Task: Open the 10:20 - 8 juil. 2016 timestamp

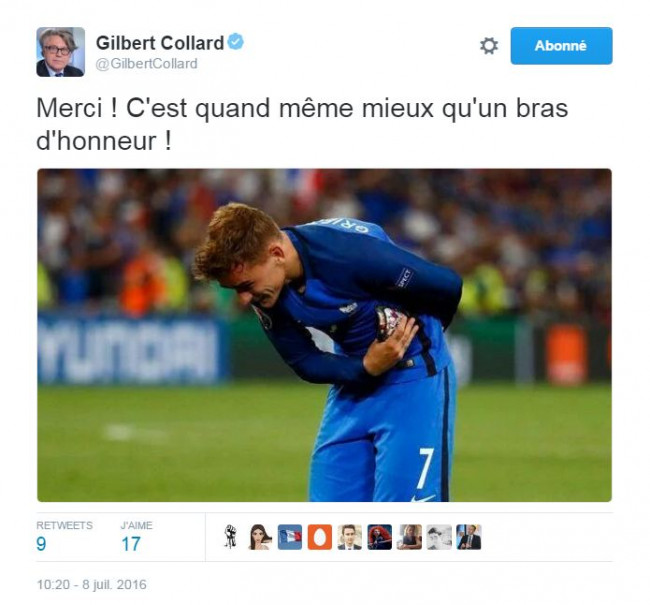Action: point(92,584)
